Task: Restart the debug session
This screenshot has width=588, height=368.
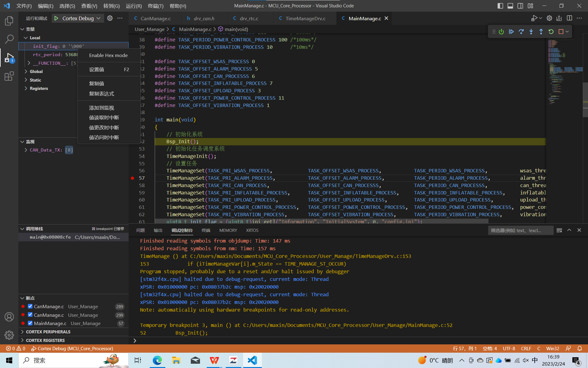Action: (x=551, y=31)
